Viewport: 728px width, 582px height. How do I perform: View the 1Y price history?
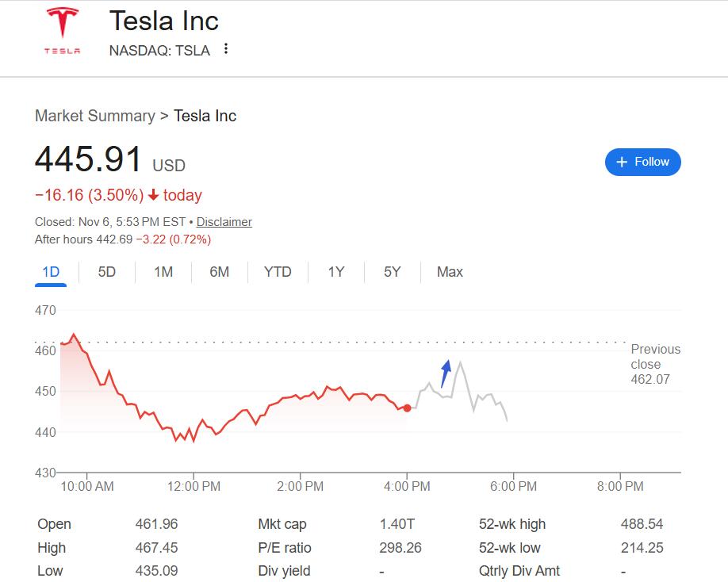pyautogui.click(x=336, y=272)
